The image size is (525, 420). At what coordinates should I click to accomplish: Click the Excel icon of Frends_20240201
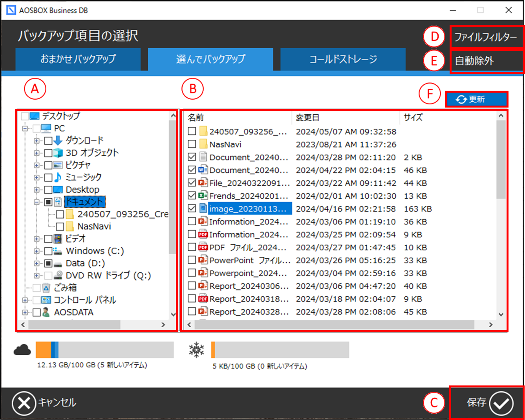coord(203,195)
